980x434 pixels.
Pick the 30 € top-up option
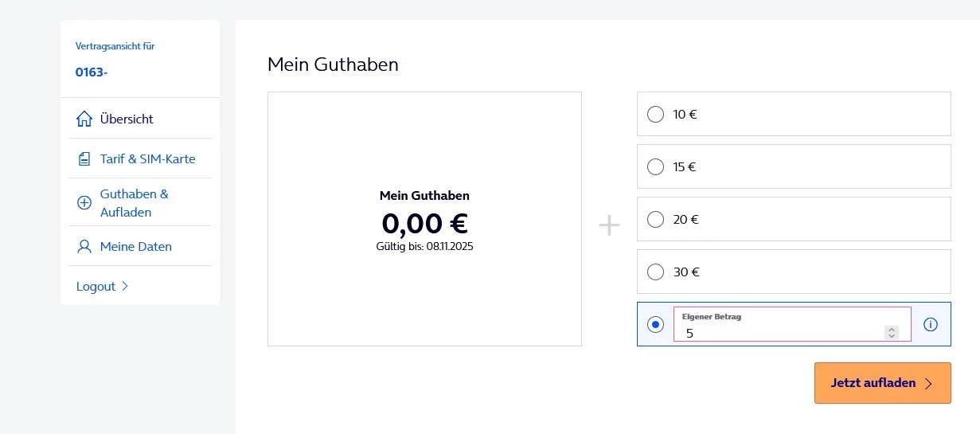point(655,272)
